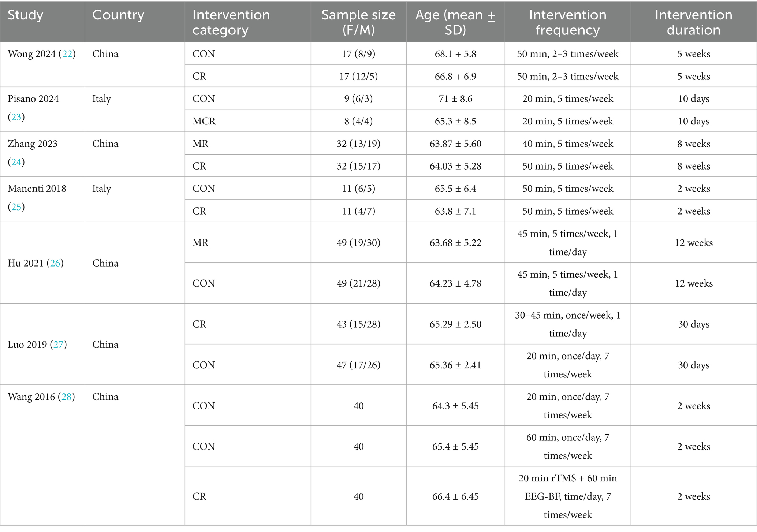757x532 pixels.
Task: Open reference link 23 under Pisano 2024
Action: (x=16, y=117)
